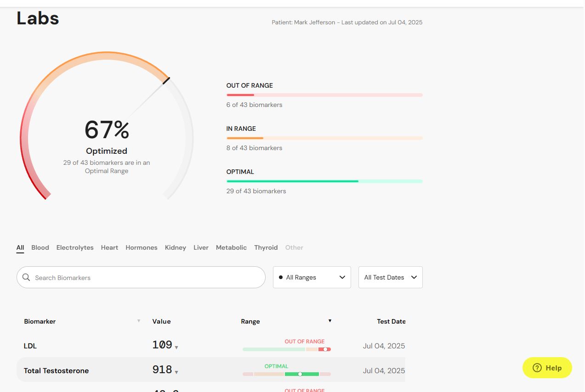Click the Total Testosterone row
Viewport: 585px width, 392px height.
point(211,370)
